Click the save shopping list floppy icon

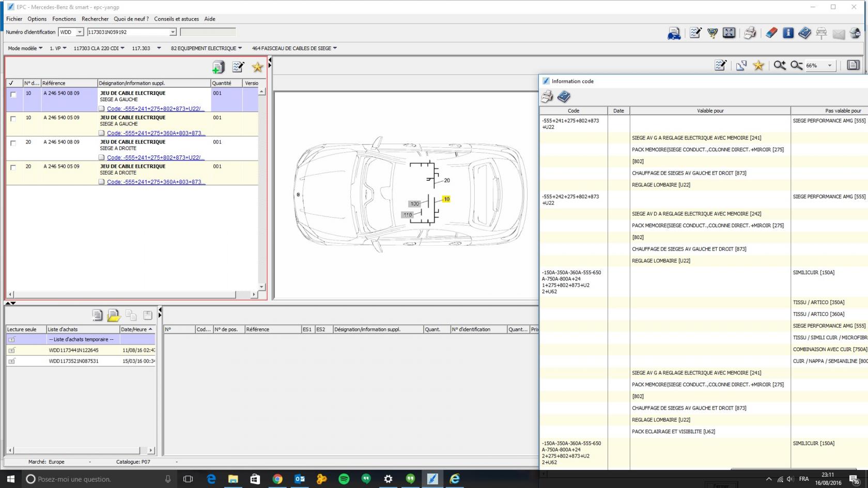click(x=147, y=315)
